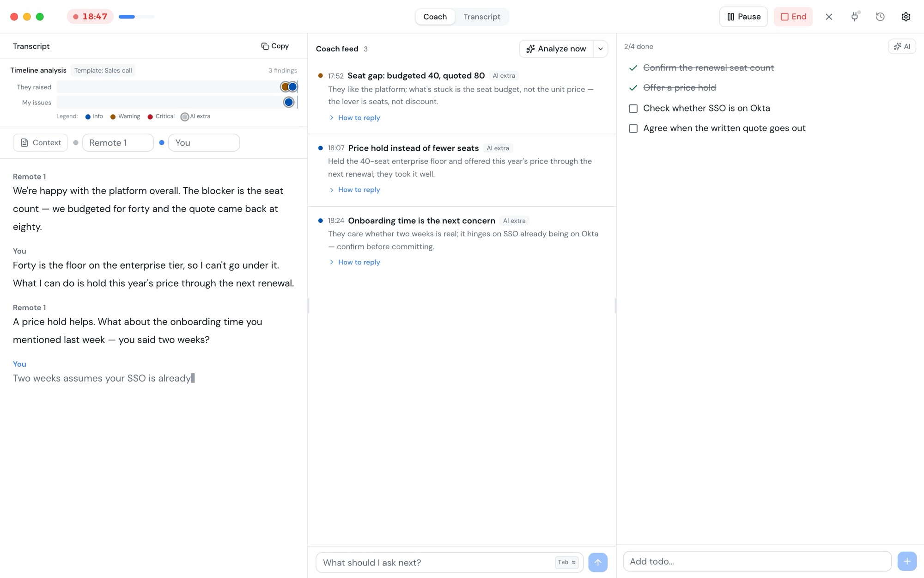Screen dimensions: 924x578
Task: Open the session history clock icon
Action: click(880, 17)
